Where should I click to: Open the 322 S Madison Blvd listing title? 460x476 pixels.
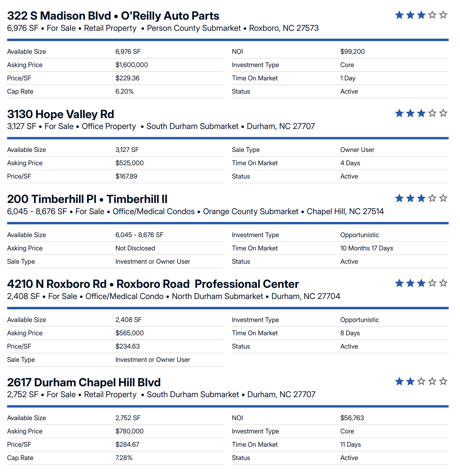click(x=113, y=16)
